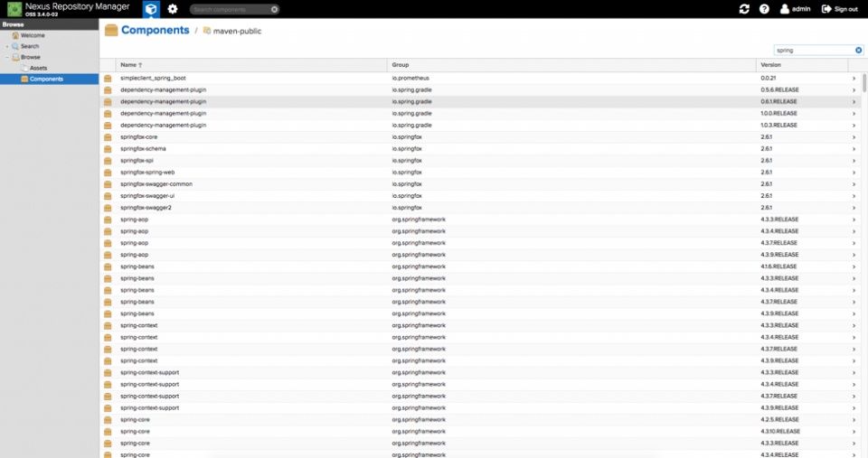Expand the Search tree node
Viewport: 868px width, 458px height.
6,46
